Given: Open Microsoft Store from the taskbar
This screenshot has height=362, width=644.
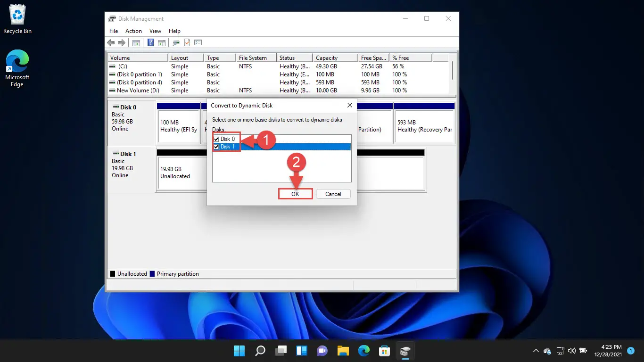Looking at the screenshot, I should pyautogui.click(x=385, y=351).
